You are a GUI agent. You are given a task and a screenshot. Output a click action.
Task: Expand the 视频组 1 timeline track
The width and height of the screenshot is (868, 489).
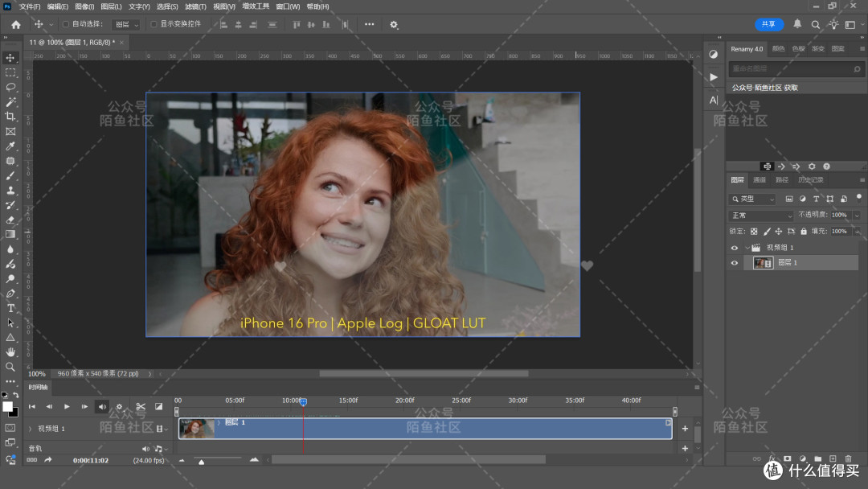(x=31, y=429)
